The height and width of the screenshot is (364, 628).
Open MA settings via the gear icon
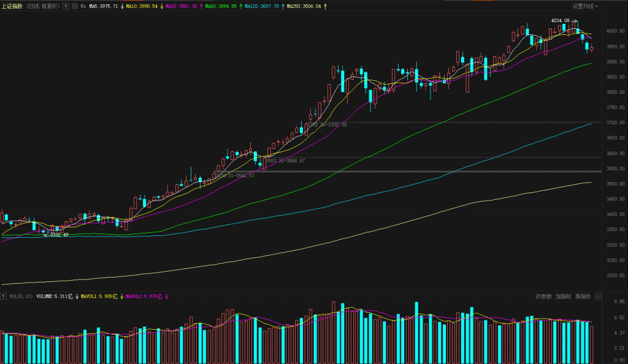75,6
